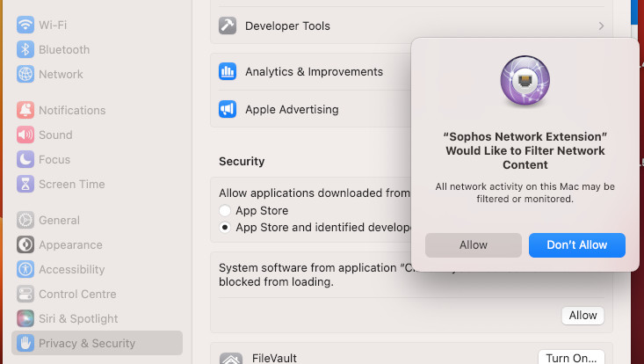Click "Allow applications downloaded from" label
Screen dimensions: 644x364
[315, 193]
